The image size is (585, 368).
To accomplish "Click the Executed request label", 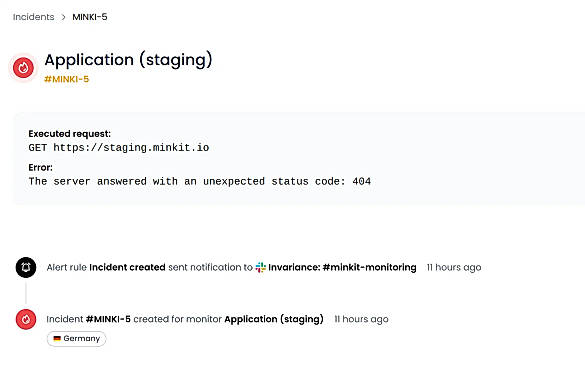I will tap(69, 134).
